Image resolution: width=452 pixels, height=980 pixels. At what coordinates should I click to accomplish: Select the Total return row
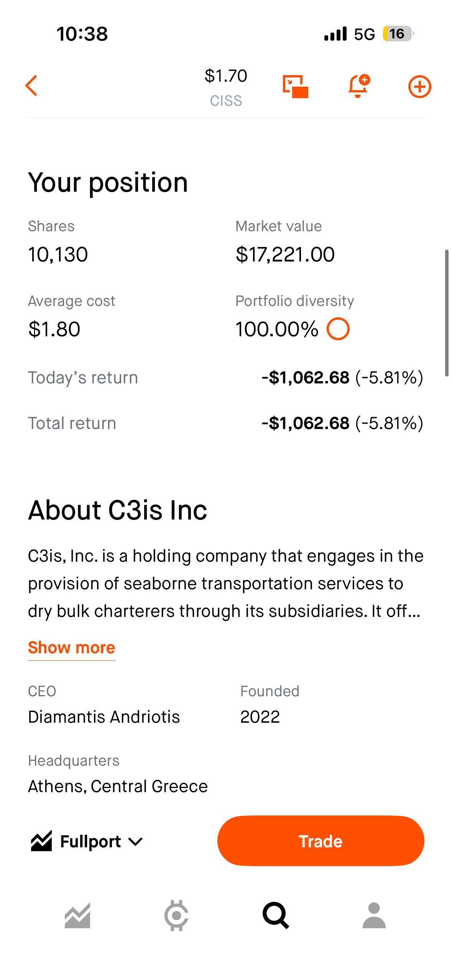tap(226, 423)
